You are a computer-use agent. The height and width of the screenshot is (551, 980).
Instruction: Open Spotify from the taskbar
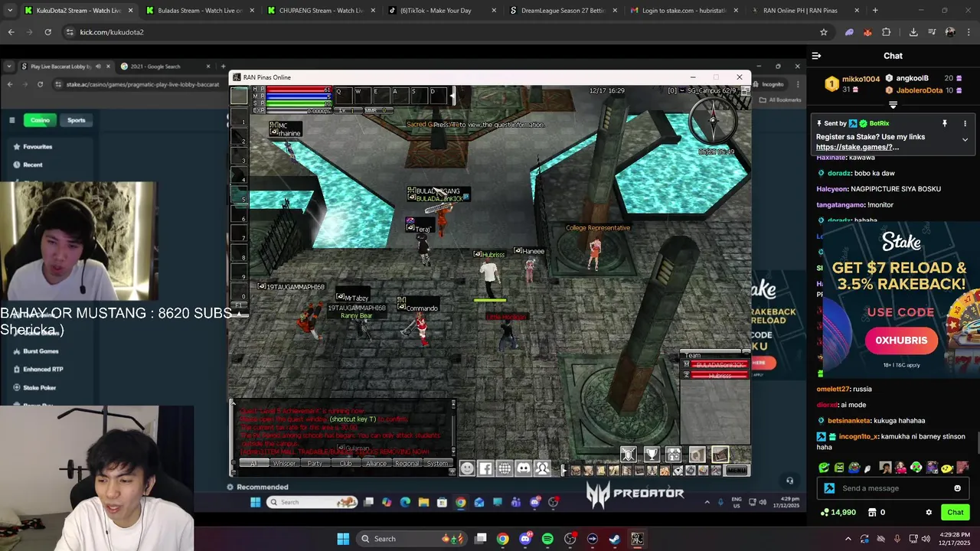pyautogui.click(x=547, y=539)
